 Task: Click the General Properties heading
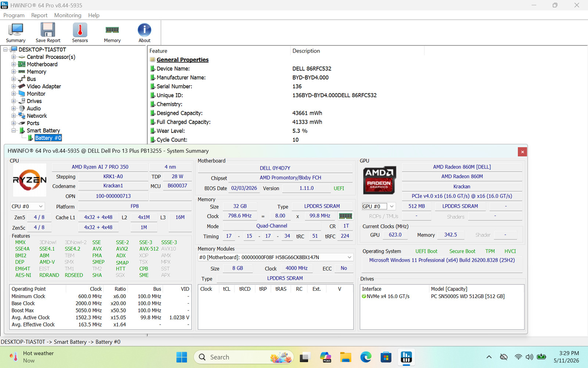pos(183,60)
